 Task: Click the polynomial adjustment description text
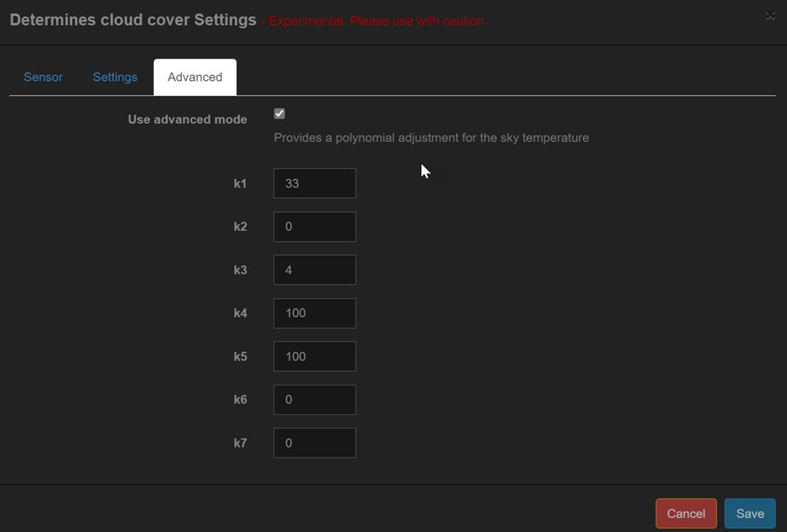431,137
